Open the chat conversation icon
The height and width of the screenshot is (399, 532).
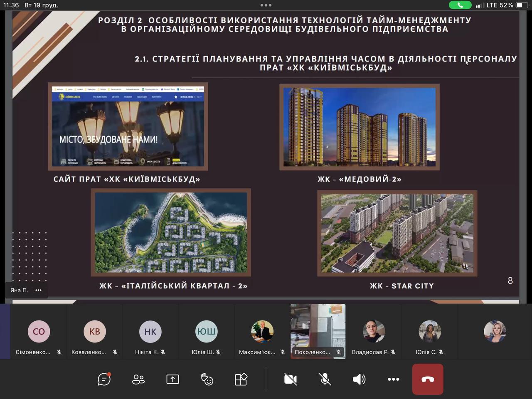point(104,379)
